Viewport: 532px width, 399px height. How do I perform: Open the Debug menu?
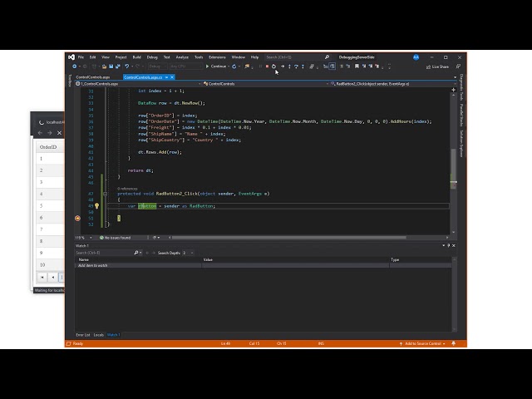(152, 57)
